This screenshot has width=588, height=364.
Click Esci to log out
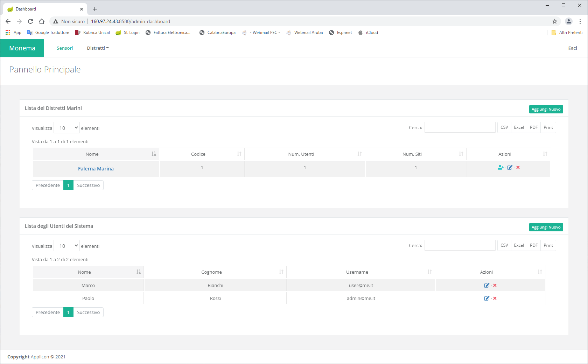point(572,48)
